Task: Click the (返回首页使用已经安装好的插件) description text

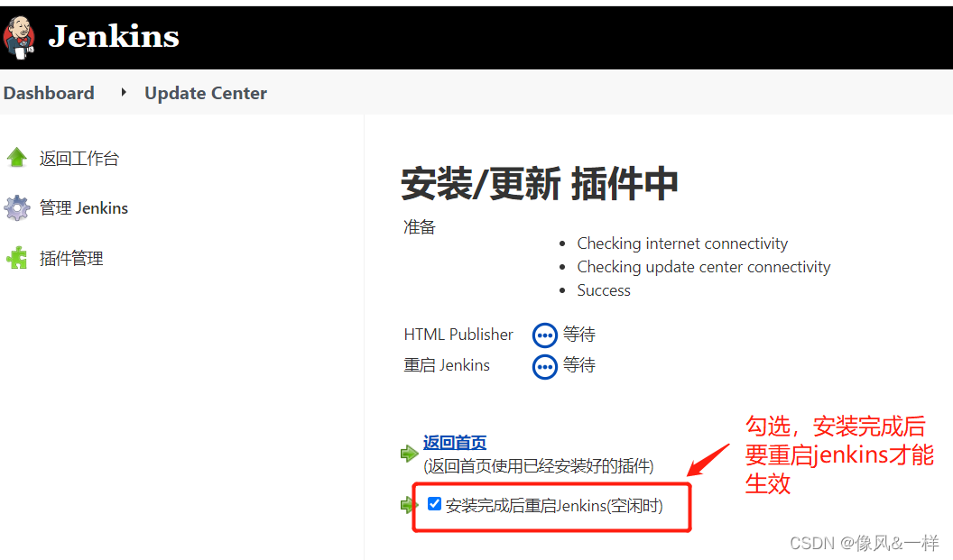Action: (x=539, y=466)
